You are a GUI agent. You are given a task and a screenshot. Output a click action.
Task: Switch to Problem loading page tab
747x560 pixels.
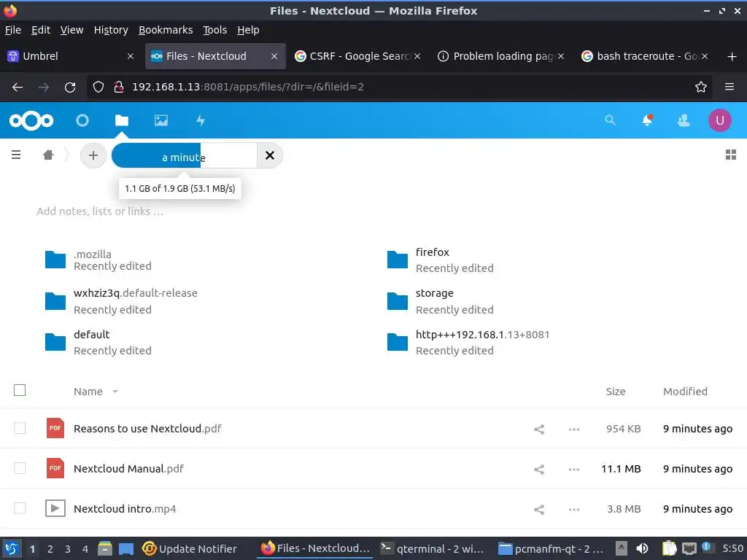[x=500, y=56]
